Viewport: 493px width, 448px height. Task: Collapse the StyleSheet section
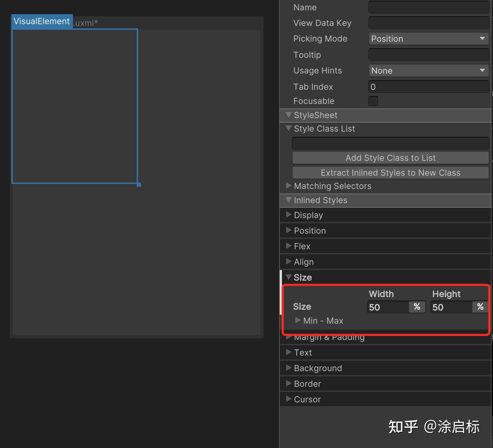pyautogui.click(x=289, y=115)
